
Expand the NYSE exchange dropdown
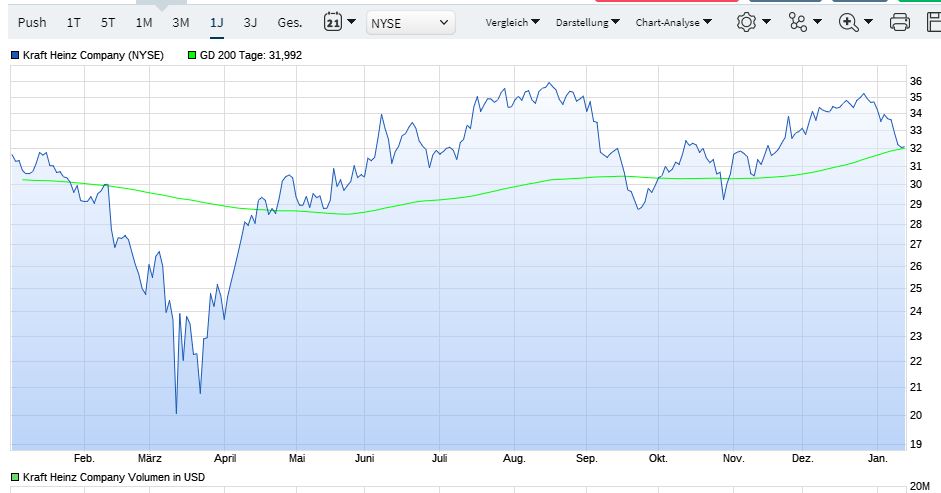[x=410, y=22]
